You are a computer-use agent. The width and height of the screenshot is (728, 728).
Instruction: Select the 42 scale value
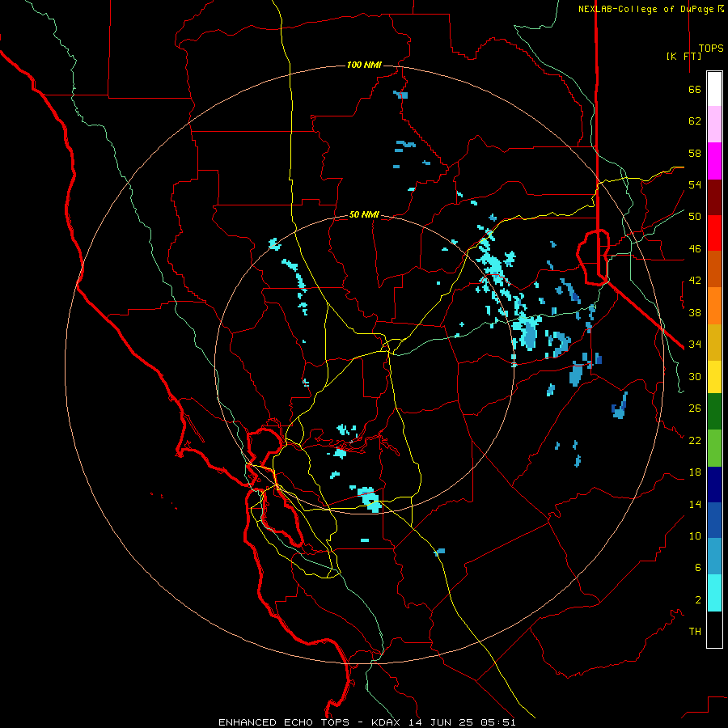tap(695, 281)
